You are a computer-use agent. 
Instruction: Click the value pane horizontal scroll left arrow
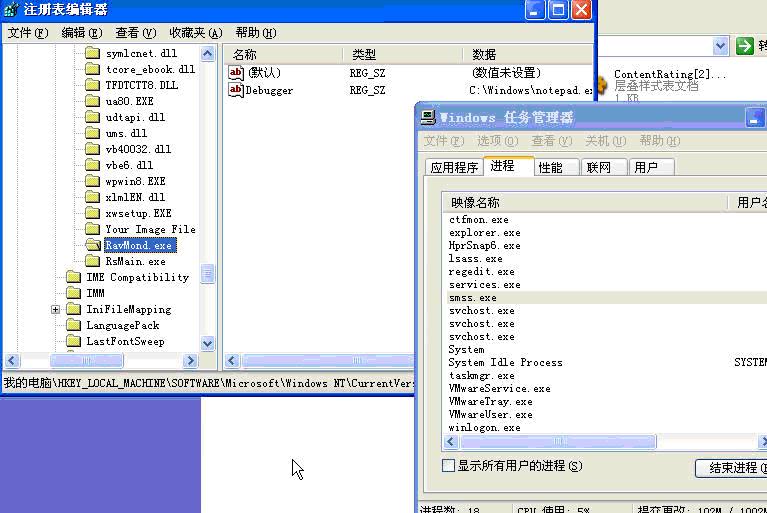coord(232,361)
